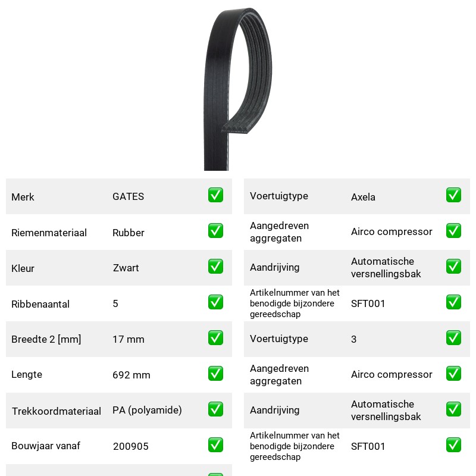Click the checkmark for PA (polyamide)
The image size is (476, 476).
[215, 409]
